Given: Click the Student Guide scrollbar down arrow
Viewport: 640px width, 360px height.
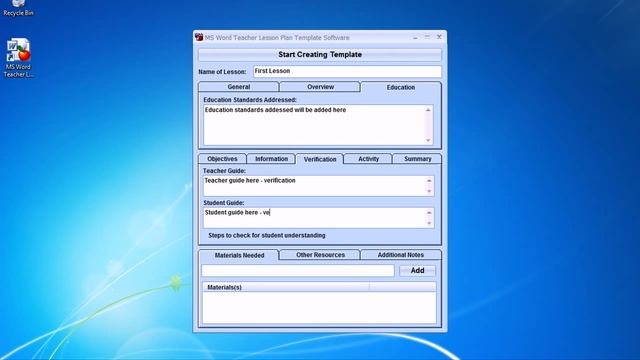Looking at the screenshot, I should click(x=429, y=223).
